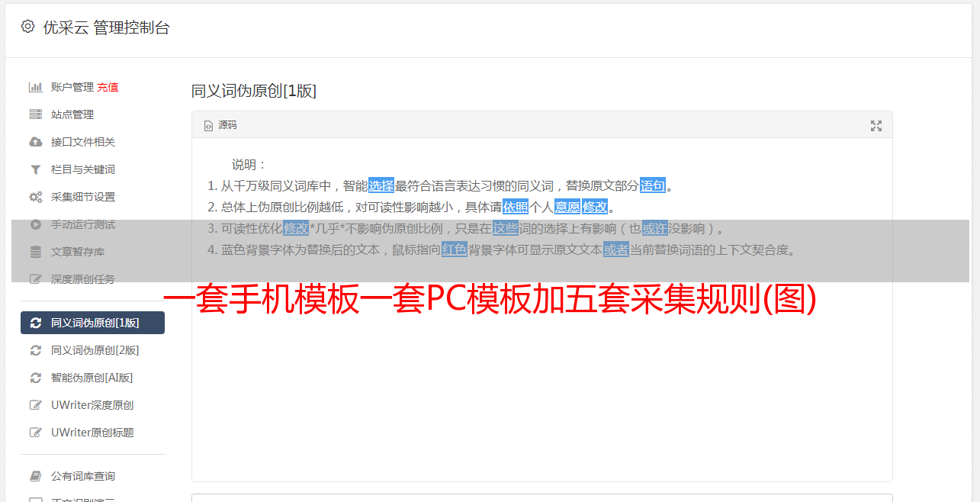Select the 站点管理 server icon
This screenshot has width=980, height=502.
pos(35,114)
